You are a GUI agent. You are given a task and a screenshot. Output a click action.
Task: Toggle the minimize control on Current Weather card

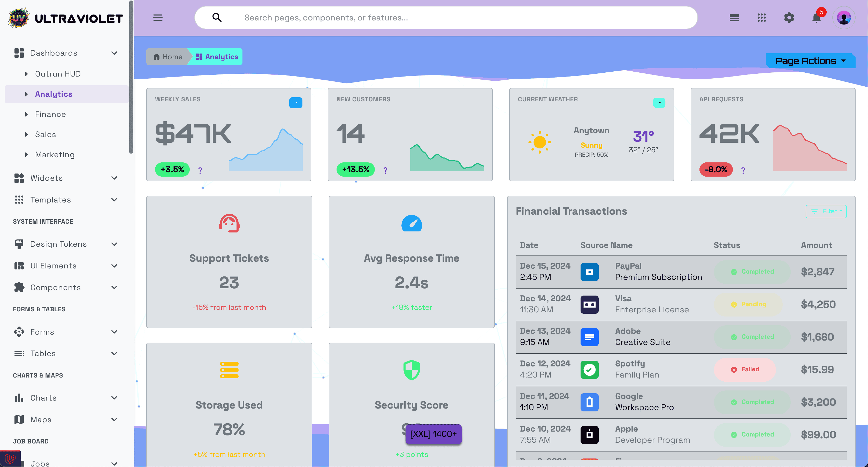coord(659,102)
